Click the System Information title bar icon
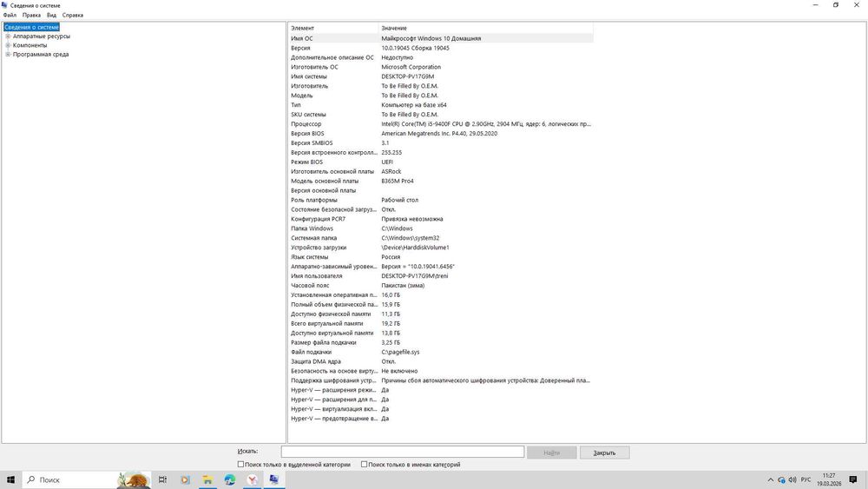This screenshot has width=868, height=489. coord(4,5)
